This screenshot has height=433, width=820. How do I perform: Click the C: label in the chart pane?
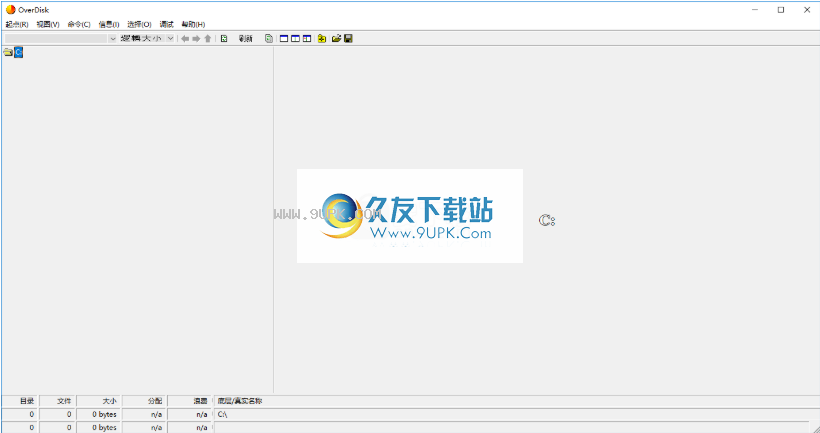pos(547,221)
